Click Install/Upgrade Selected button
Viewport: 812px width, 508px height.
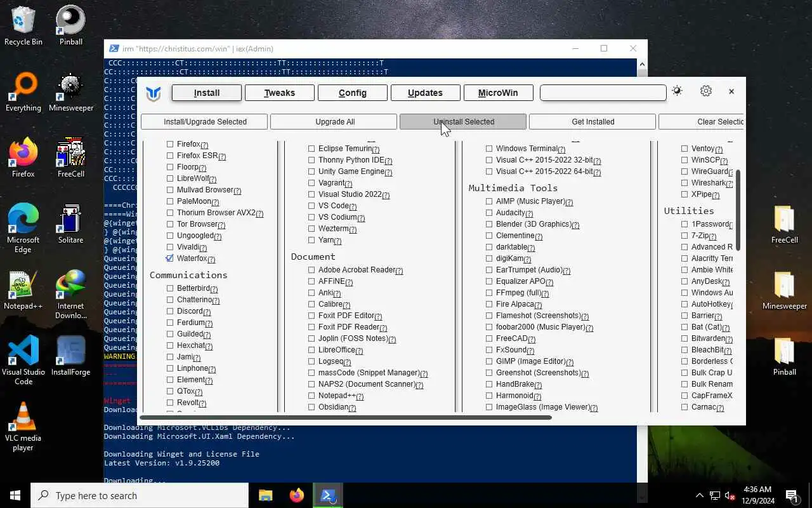(x=205, y=122)
